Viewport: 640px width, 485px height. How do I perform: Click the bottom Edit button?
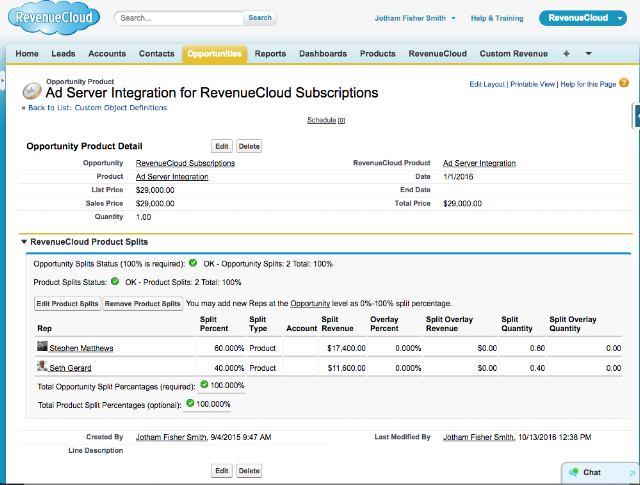[x=222, y=471]
